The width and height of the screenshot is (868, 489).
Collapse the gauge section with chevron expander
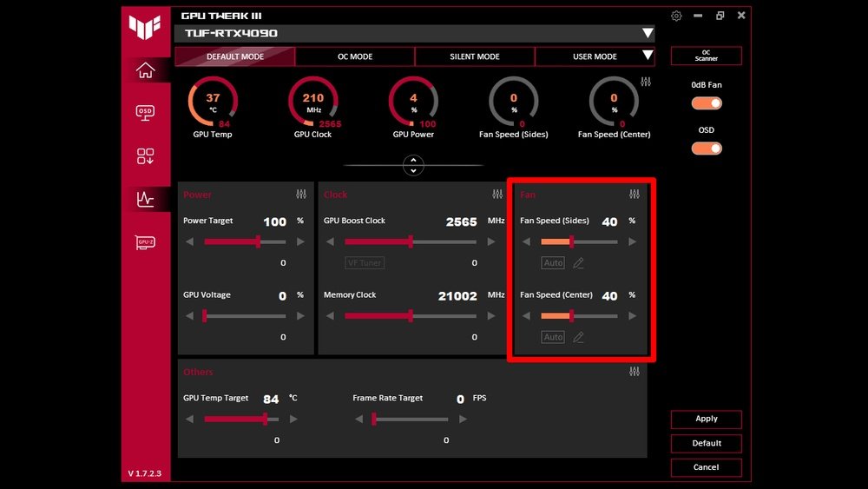414,165
